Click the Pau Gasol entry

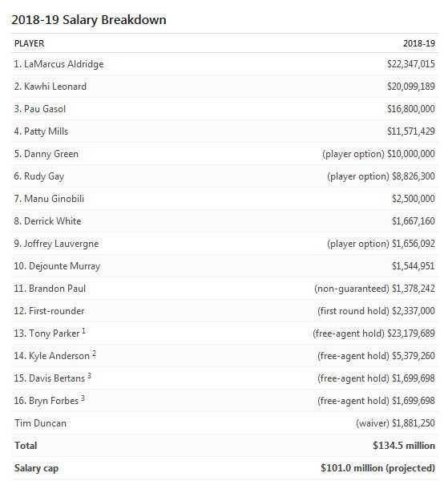coord(40,109)
